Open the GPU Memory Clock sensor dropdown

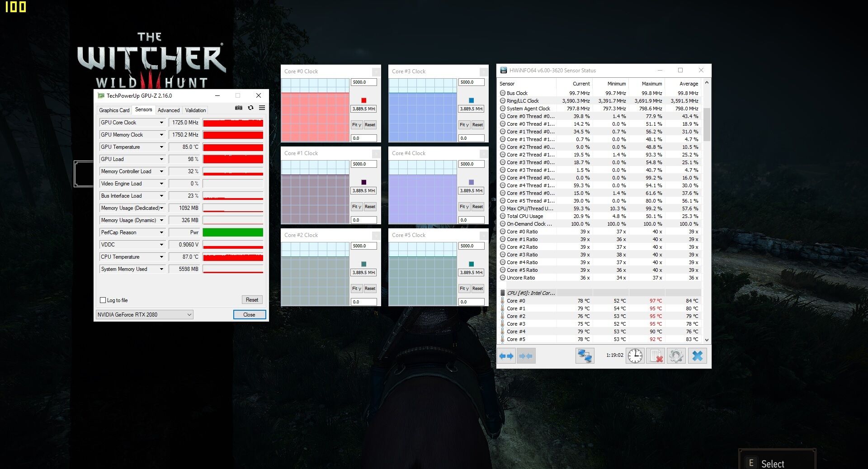161,135
